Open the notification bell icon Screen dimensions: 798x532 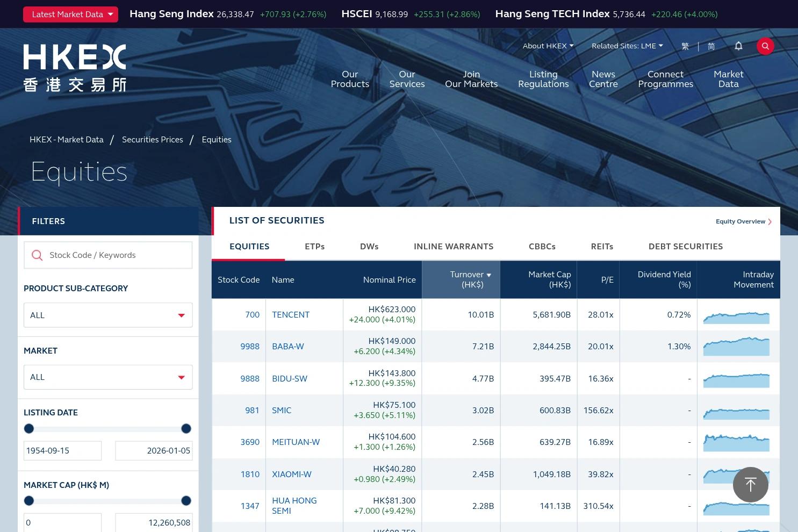click(738, 46)
